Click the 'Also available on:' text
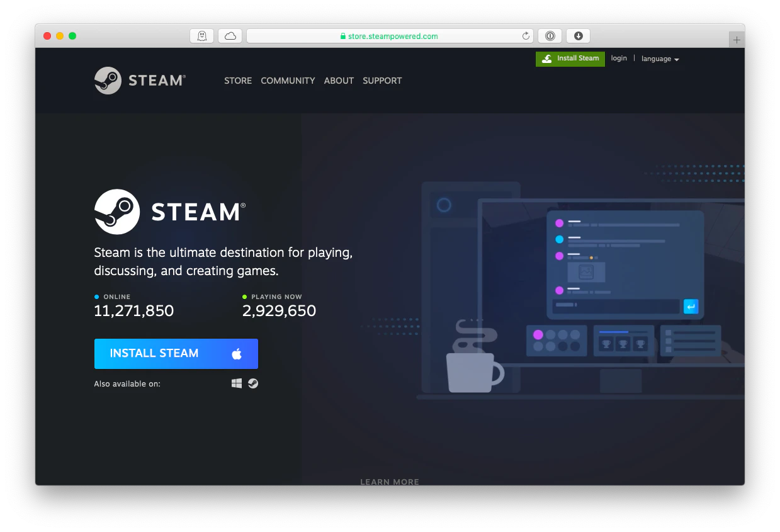This screenshot has height=532, width=780. 127,383
